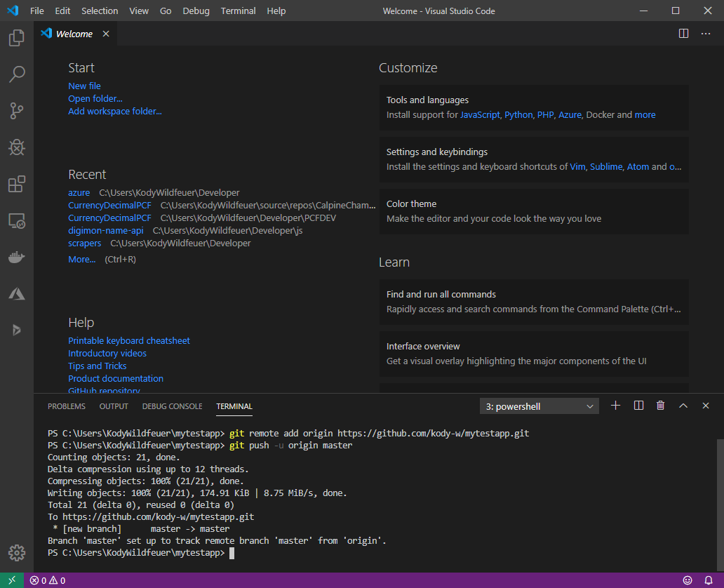Open the Extensions view
724x588 pixels.
coord(16,184)
